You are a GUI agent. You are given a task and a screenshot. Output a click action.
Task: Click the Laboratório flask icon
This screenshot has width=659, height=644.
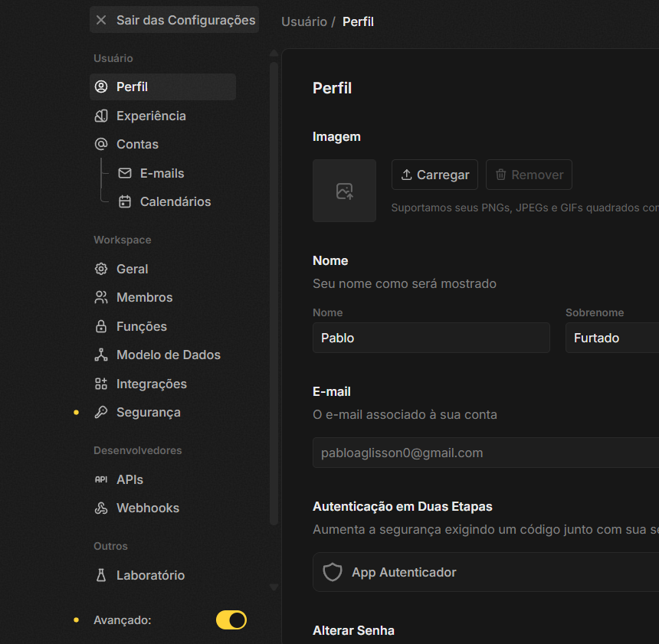(x=101, y=576)
